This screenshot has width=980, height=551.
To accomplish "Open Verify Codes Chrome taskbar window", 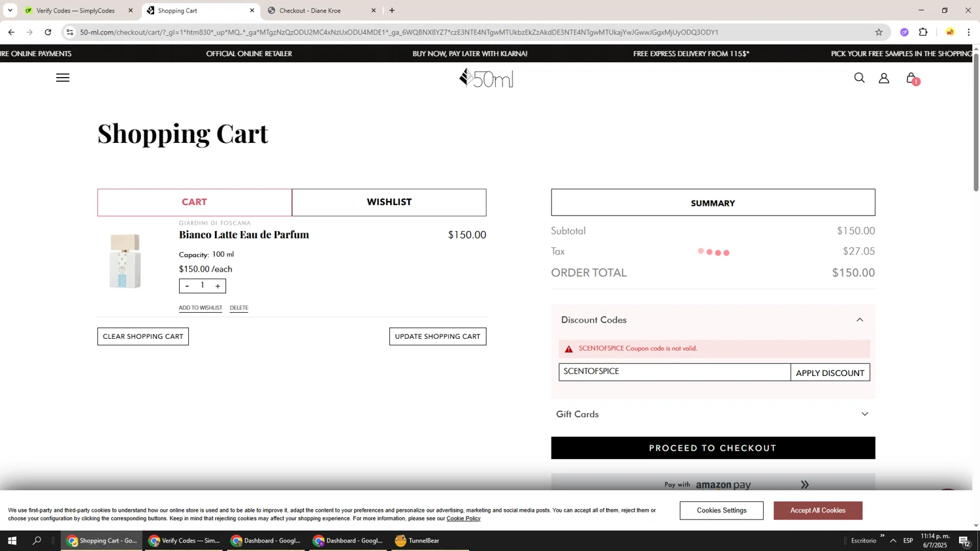I will coord(184,541).
